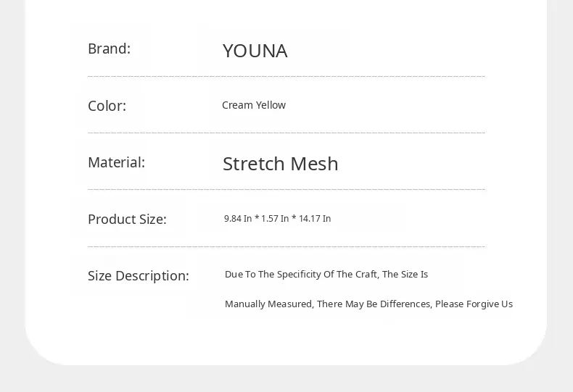Click the divider line below Product Size row
Screen dimensions: 573x392
tap(286, 246)
